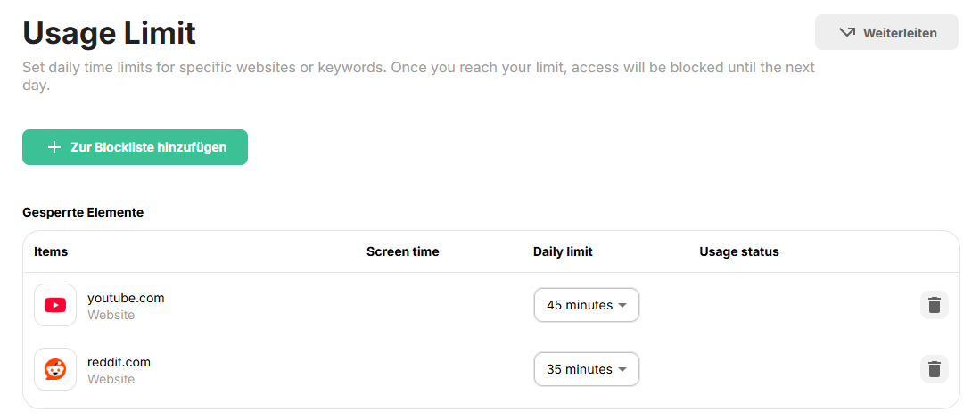Expand the 35 minutes limit dropdown for reddit

coord(586,369)
